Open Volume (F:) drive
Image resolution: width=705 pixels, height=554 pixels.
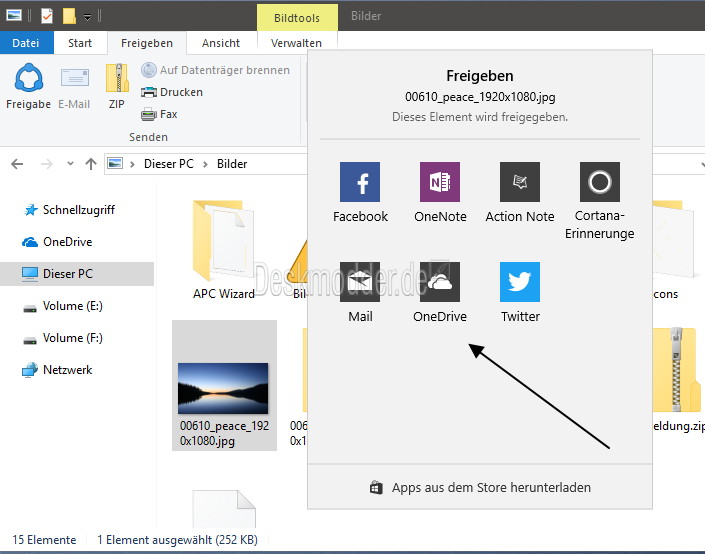[62, 338]
